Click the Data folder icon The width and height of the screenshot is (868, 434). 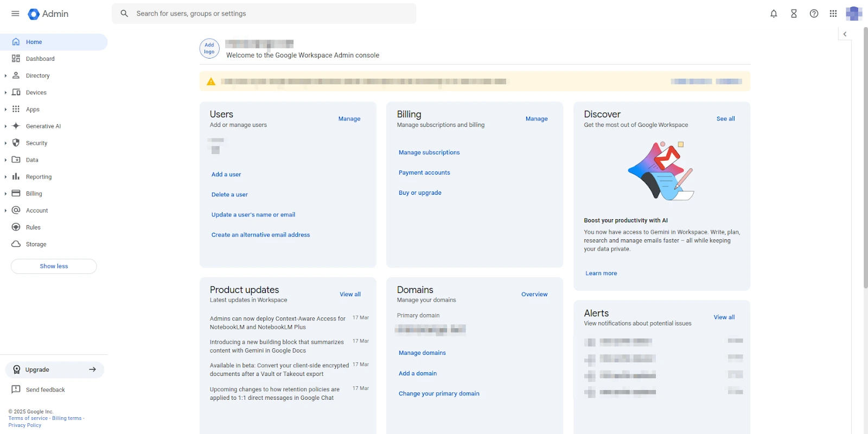coord(16,159)
